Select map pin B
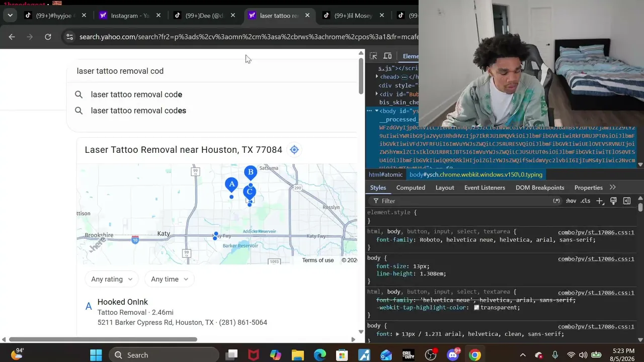Screen dimensions: 644x362 click(251, 173)
